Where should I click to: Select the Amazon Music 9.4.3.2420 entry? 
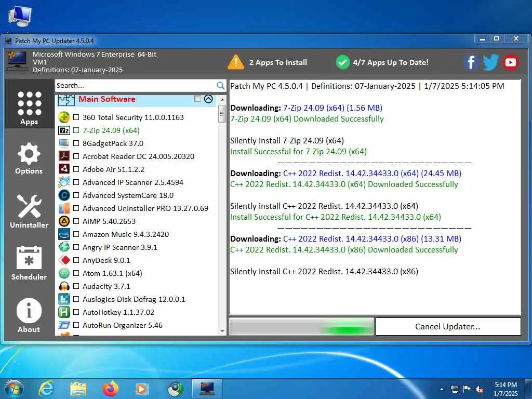click(126, 234)
